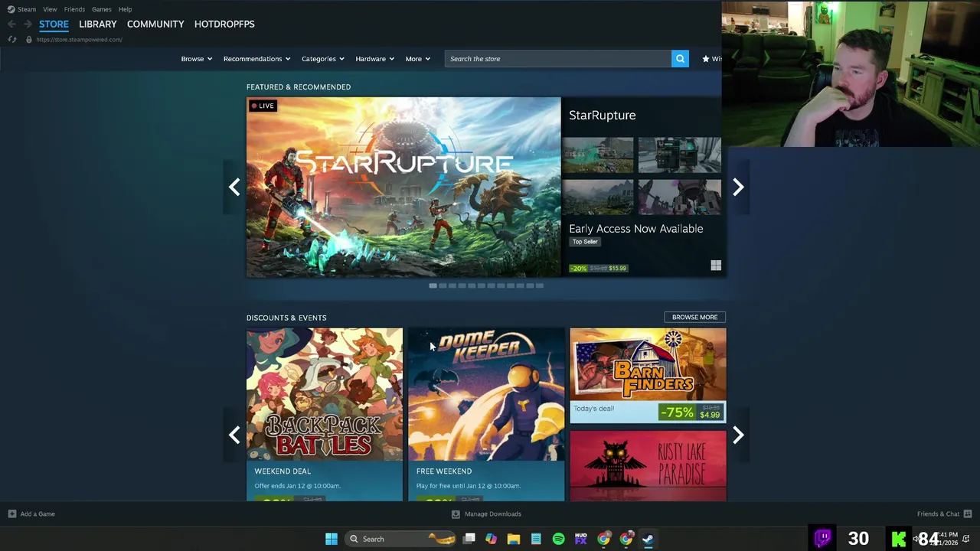This screenshot has width=980, height=551.
Task: Show previous Discounts & Events items
Action: pyautogui.click(x=234, y=435)
